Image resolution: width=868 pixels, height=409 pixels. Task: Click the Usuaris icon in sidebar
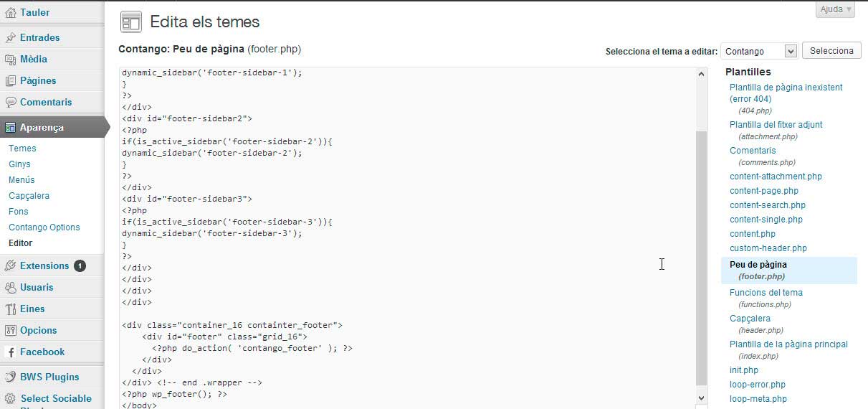click(10, 287)
